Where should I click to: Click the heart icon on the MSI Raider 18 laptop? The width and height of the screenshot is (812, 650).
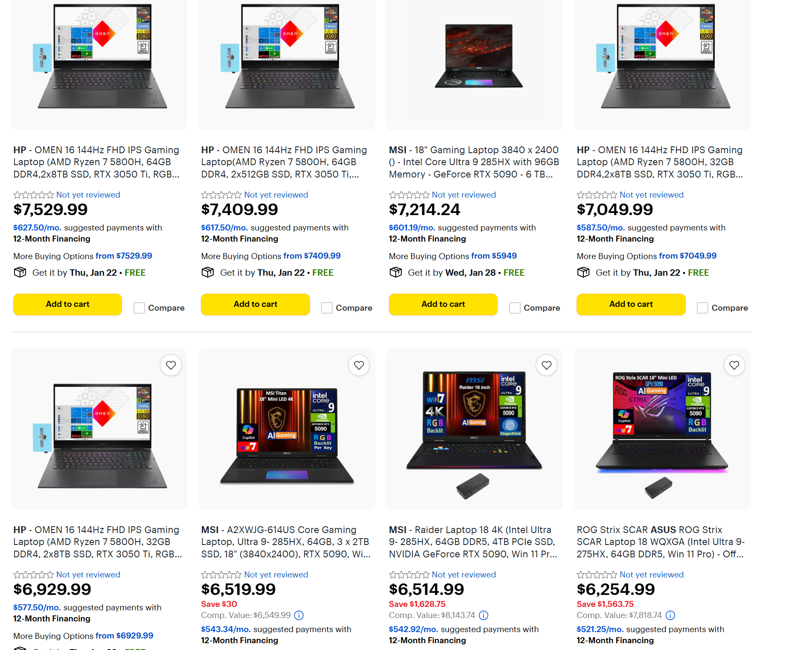click(546, 365)
